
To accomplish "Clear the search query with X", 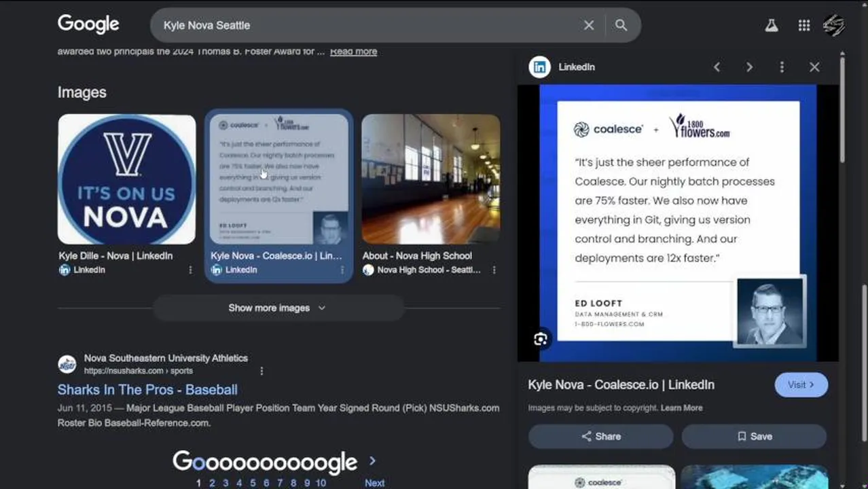I will point(589,25).
